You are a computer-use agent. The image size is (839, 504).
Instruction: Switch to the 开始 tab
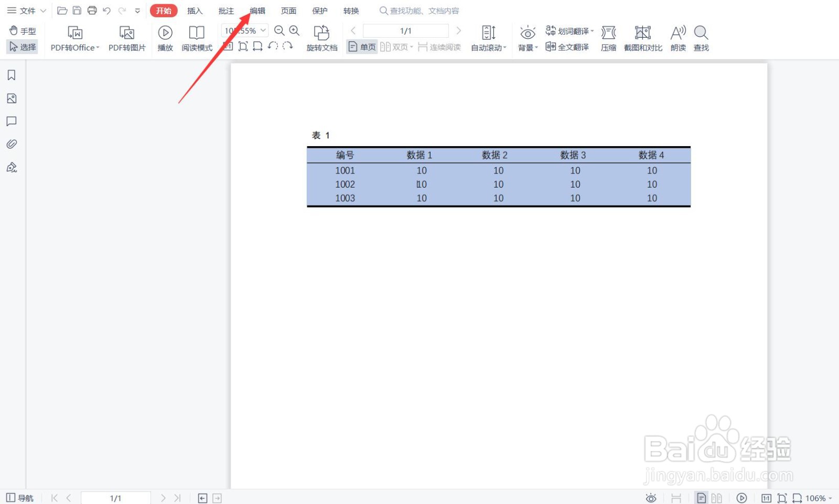click(x=164, y=10)
